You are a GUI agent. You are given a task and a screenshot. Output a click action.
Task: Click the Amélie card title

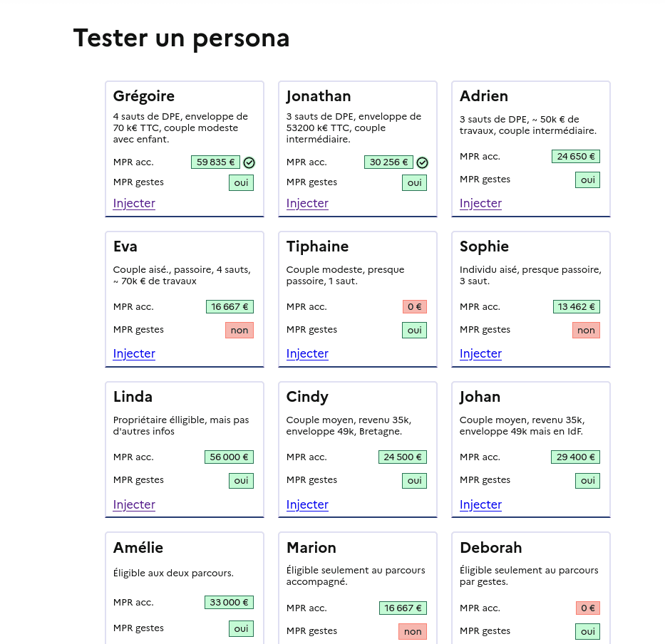138,547
